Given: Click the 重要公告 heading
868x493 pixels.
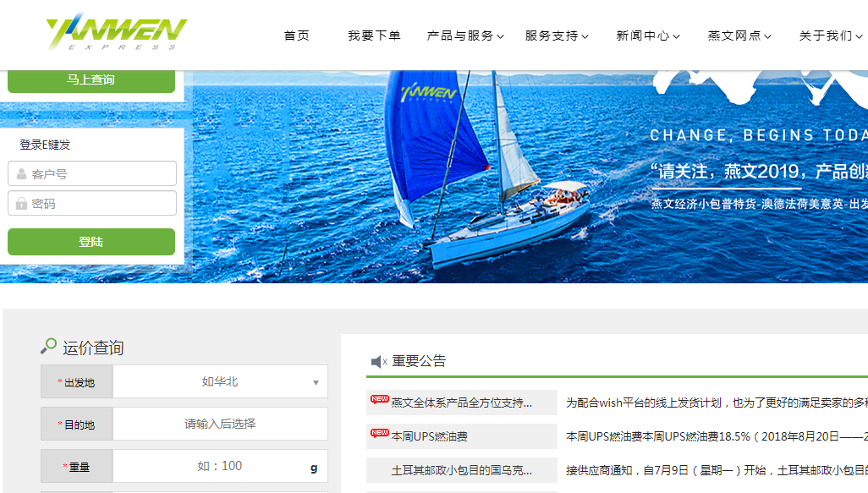Looking at the screenshot, I should click(419, 361).
